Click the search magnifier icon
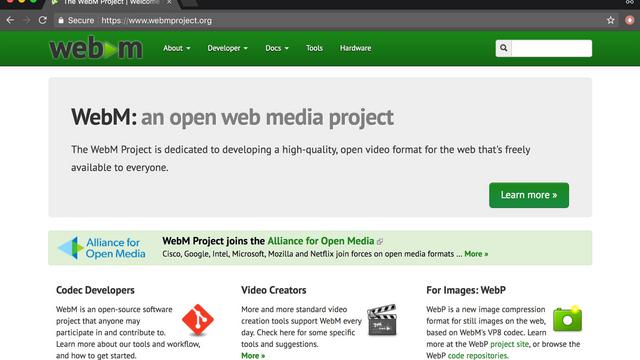 click(504, 48)
